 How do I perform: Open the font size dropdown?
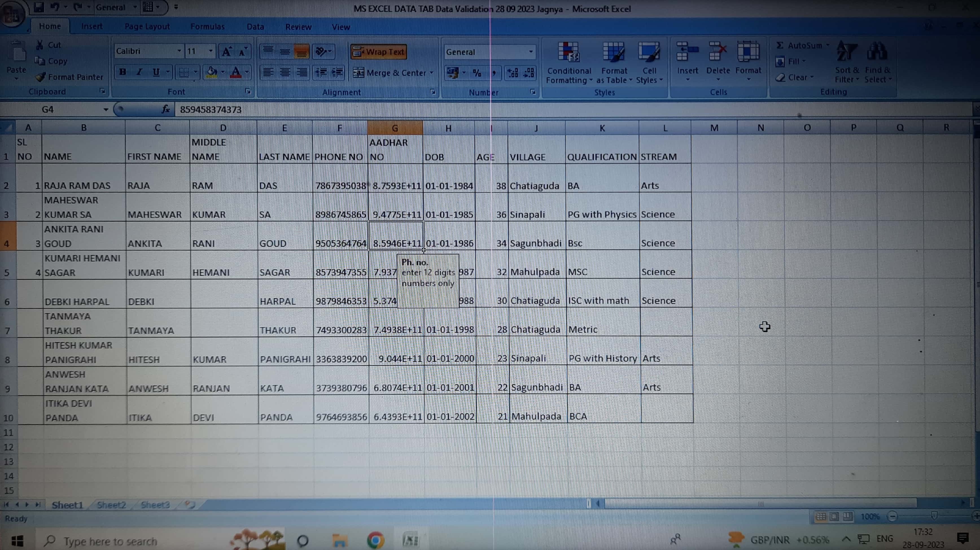[x=210, y=51]
